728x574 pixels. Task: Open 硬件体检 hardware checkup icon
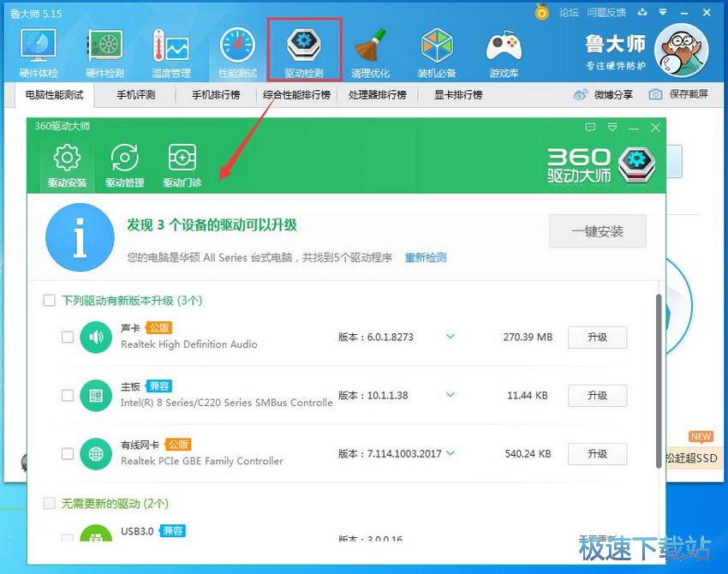coord(38,45)
